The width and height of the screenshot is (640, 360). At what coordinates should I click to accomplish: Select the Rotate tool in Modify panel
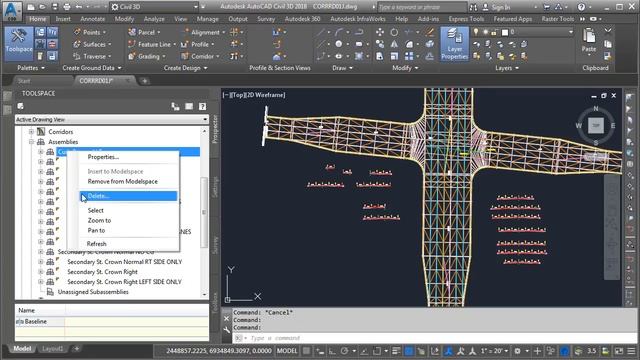click(x=394, y=32)
